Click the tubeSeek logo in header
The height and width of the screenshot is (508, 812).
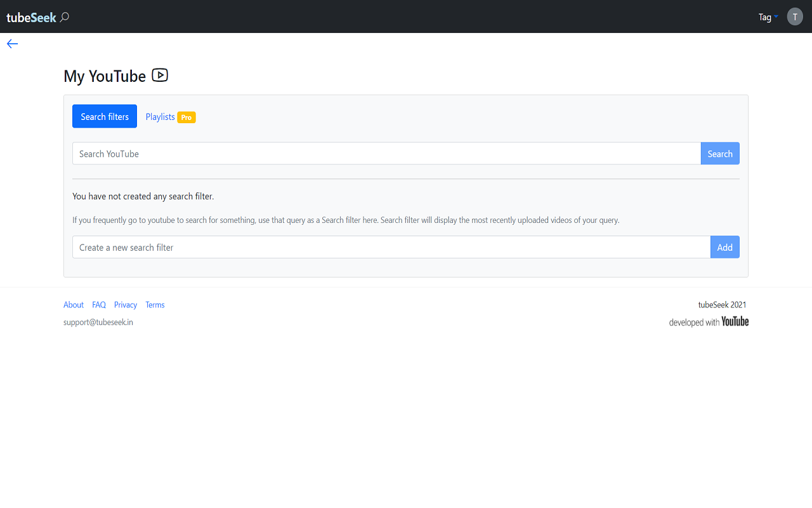tap(31, 17)
